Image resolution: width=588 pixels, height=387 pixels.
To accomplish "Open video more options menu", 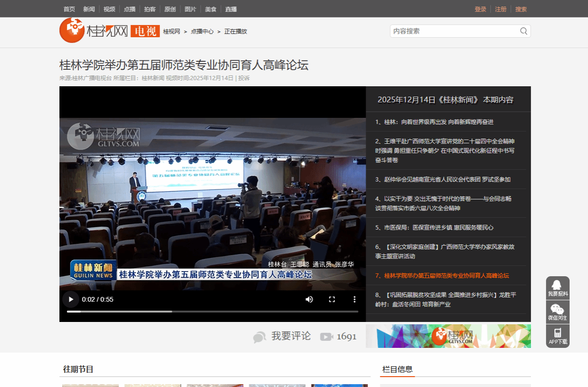I will [354, 299].
